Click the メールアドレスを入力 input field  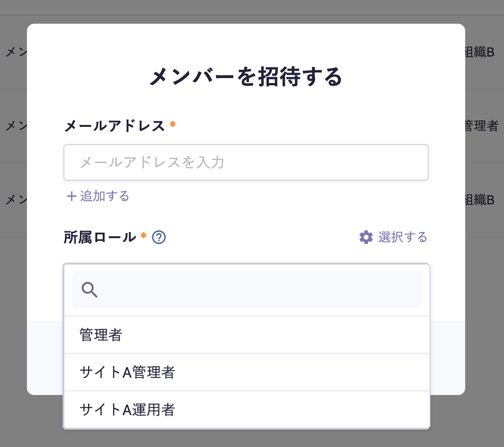point(246,162)
